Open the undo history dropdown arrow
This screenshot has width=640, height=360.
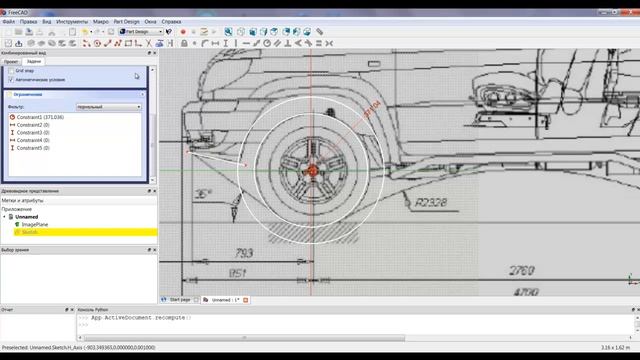[91, 32]
